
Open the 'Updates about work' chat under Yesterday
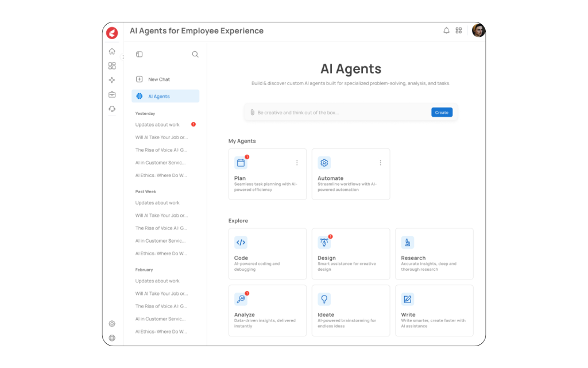[x=158, y=124]
